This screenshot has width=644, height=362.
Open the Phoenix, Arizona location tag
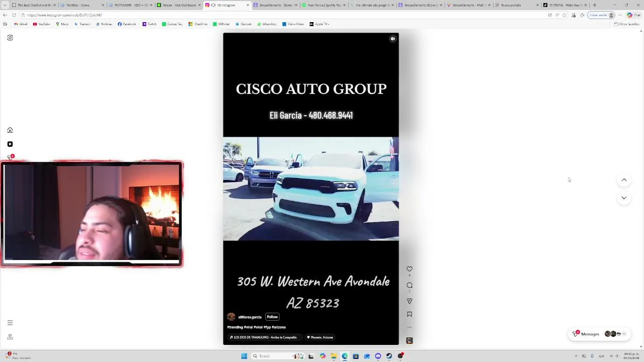click(x=320, y=337)
